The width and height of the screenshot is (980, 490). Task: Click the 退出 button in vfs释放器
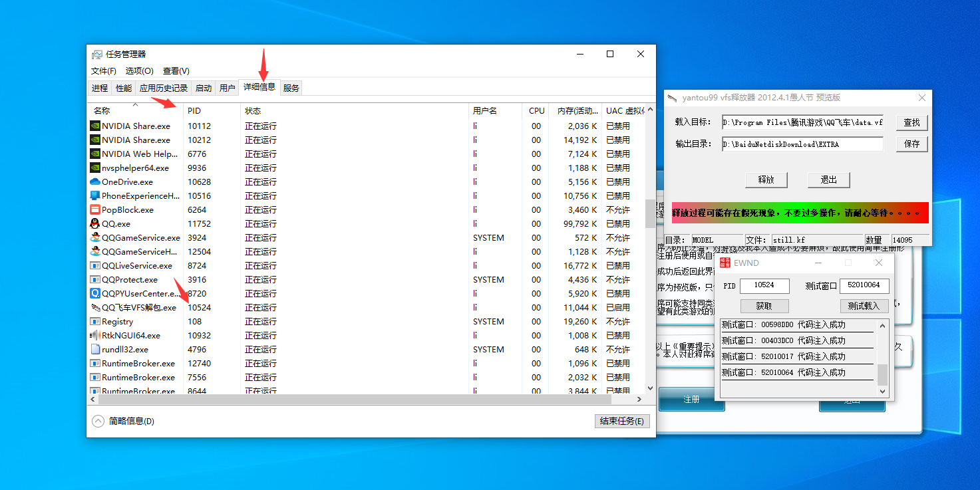tap(828, 180)
